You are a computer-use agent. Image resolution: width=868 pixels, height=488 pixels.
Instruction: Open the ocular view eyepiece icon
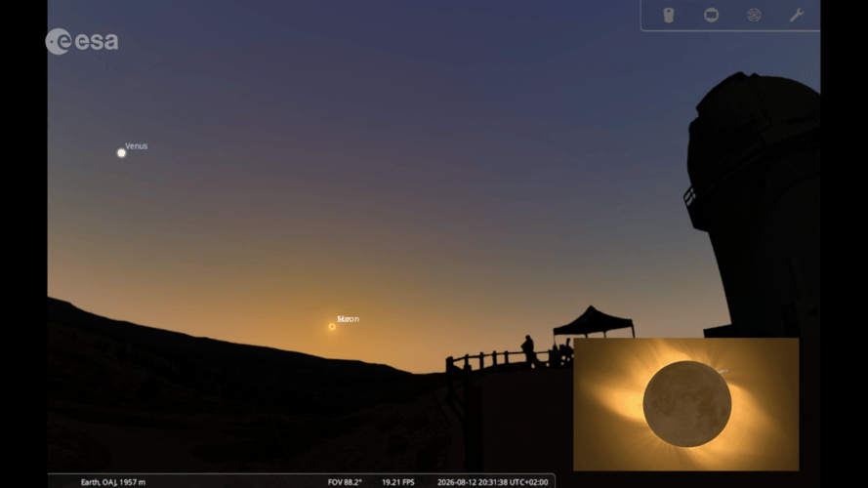coord(669,15)
